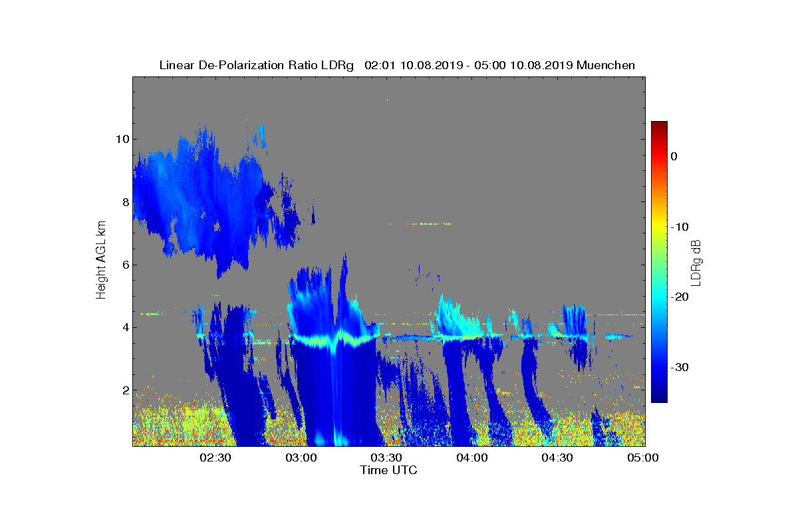Click the colorbar label 0
The width and height of the screenshot is (798, 532).
pyautogui.click(x=674, y=156)
